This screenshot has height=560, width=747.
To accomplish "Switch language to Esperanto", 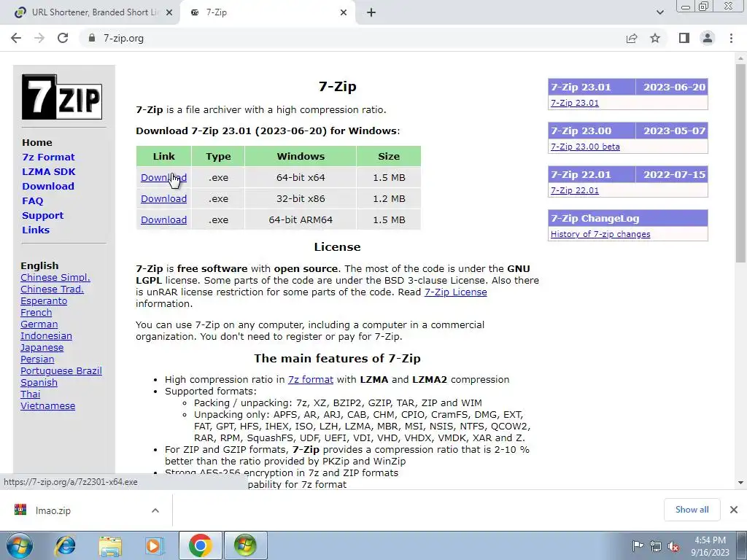I will point(44,301).
